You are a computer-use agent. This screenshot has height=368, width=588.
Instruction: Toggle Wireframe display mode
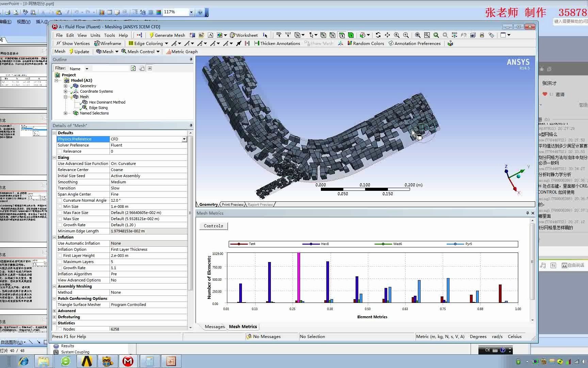(x=108, y=43)
